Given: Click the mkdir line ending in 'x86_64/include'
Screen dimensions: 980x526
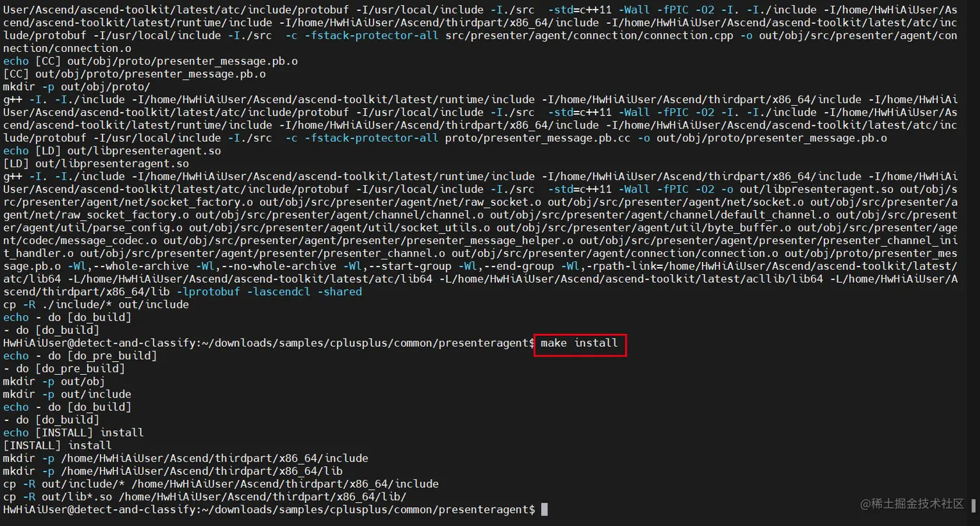Looking at the screenshot, I should click(186, 459).
